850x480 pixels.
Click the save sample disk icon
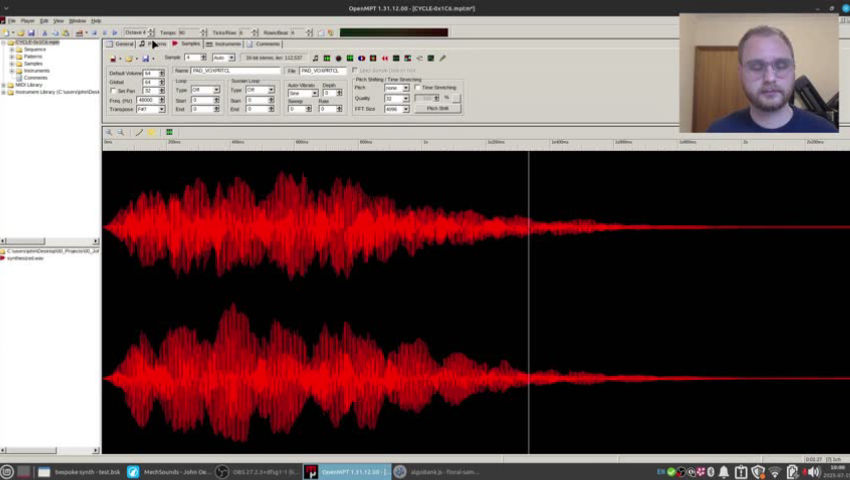pos(145,58)
